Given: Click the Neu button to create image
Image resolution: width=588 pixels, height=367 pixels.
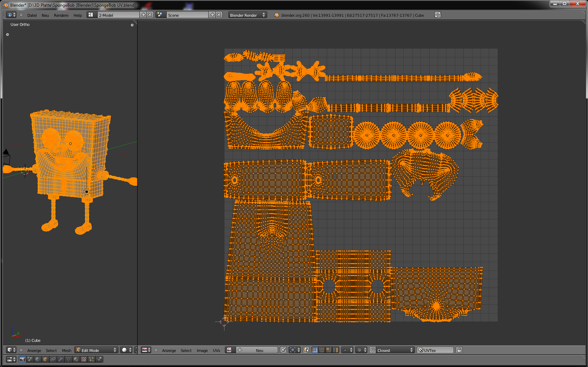Looking at the screenshot, I should click(x=259, y=350).
